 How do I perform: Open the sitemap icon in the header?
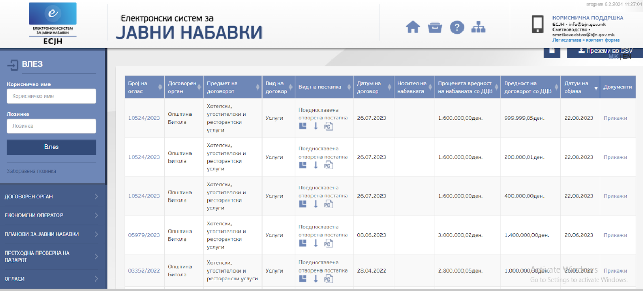[x=478, y=27]
